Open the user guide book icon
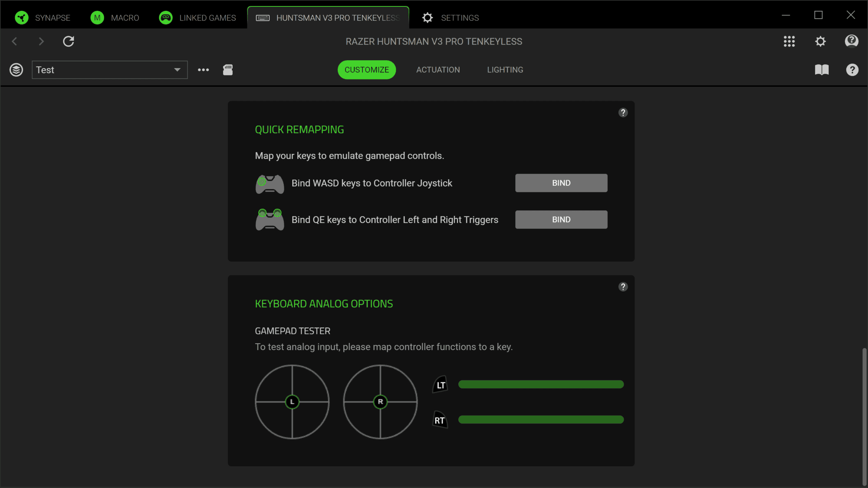The image size is (868, 488). pyautogui.click(x=822, y=70)
